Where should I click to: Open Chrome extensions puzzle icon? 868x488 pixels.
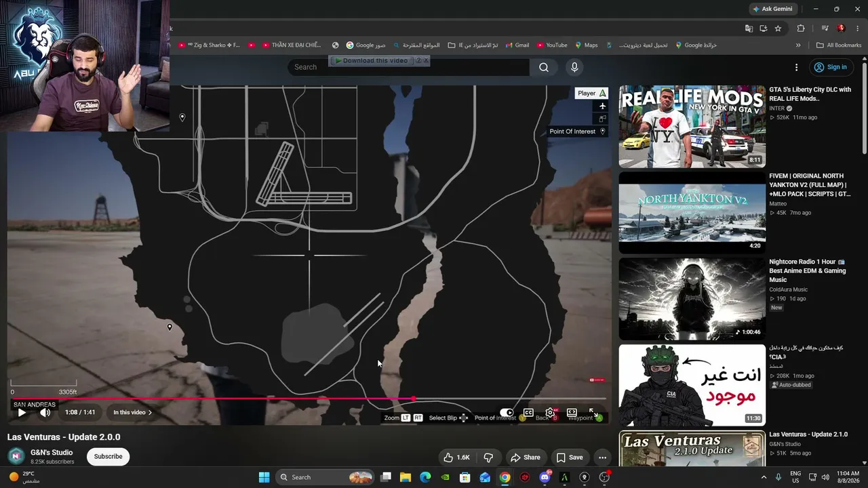coord(801,28)
